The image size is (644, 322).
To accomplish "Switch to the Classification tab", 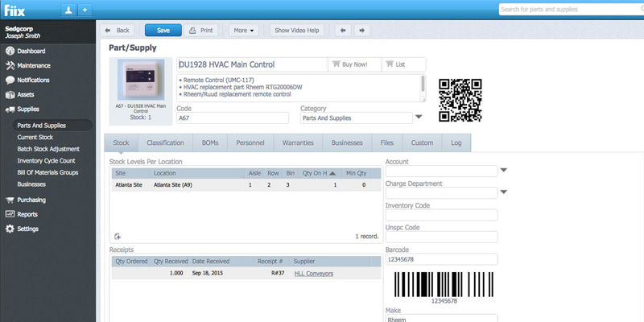I will 165,143.
